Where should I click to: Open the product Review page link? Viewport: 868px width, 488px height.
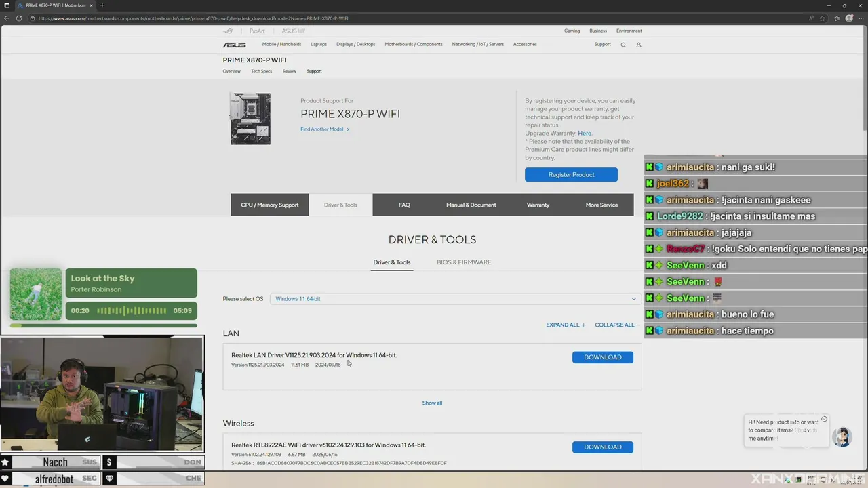pyautogui.click(x=290, y=71)
